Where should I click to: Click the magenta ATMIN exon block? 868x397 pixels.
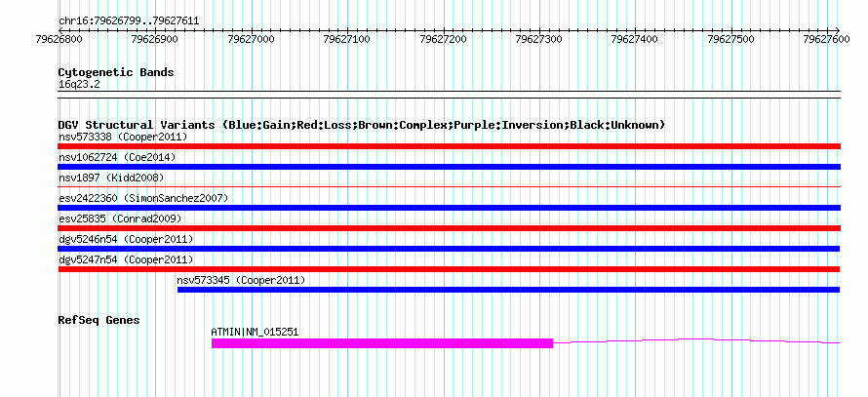[382, 343]
